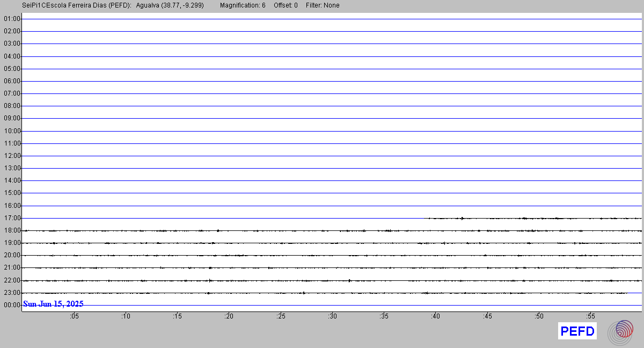The width and height of the screenshot is (644, 348).
Task: Click the 02:00 hour label
Action: point(12,31)
